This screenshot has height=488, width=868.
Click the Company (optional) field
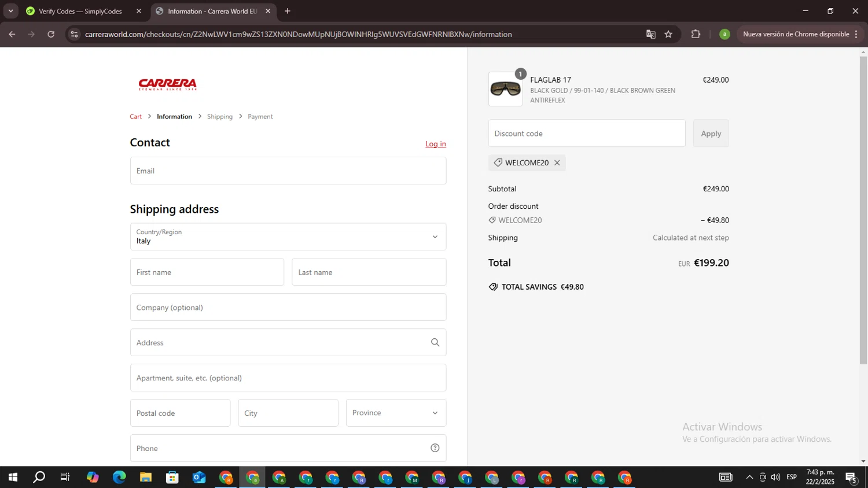tap(288, 308)
